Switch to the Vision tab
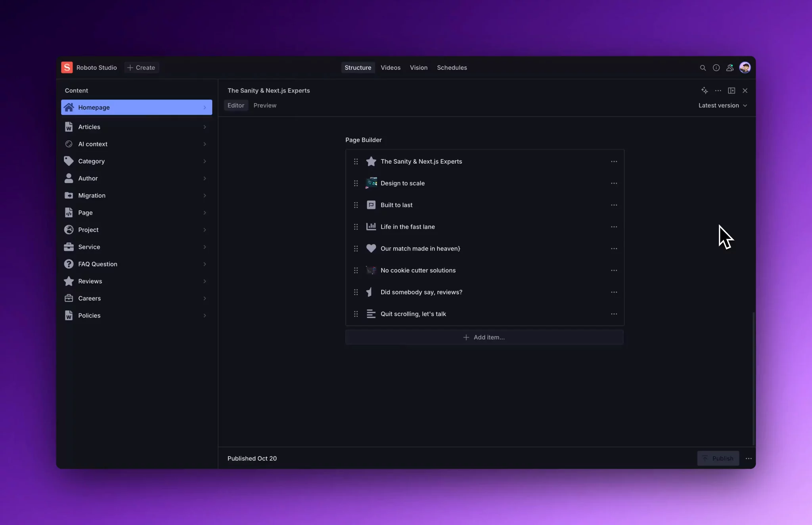Viewport: 812px width, 525px height. click(x=418, y=68)
